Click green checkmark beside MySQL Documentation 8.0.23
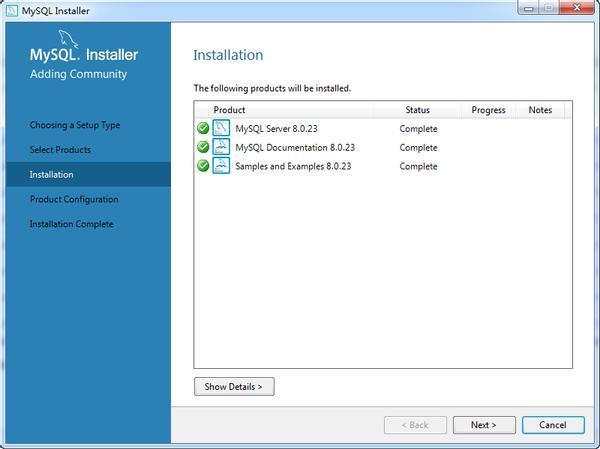 203,147
